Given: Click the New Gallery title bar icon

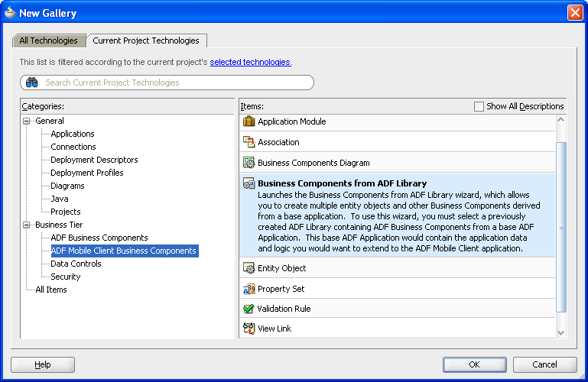Looking at the screenshot, I should point(10,13).
